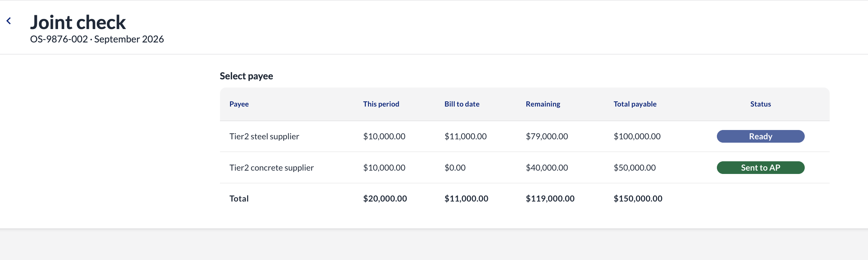Click concrete supplier's $0.00 bill to date
This screenshot has width=868, height=260.
click(455, 168)
